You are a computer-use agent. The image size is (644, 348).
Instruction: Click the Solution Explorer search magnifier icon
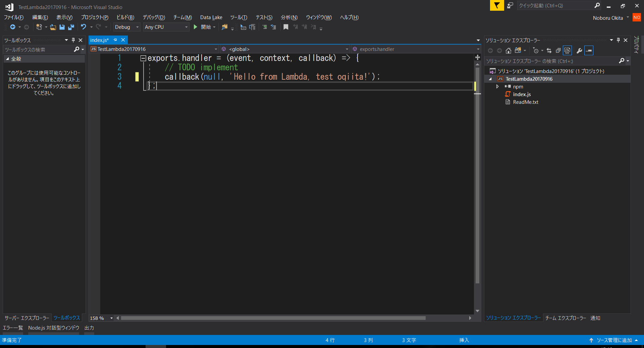[x=622, y=61]
